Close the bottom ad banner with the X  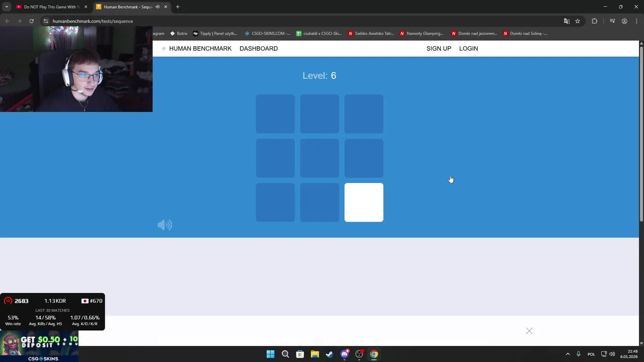click(x=529, y=331)
